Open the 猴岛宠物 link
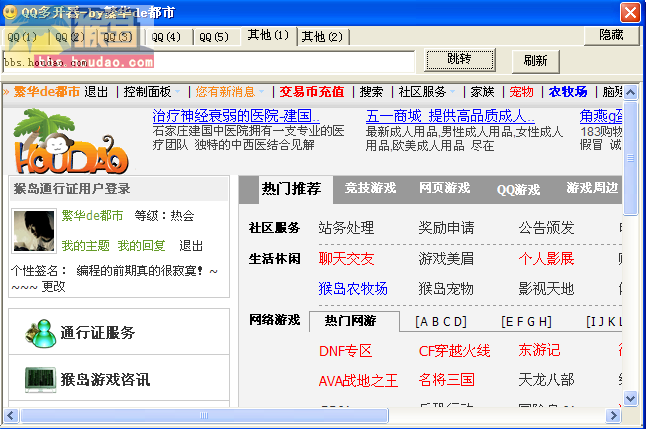This screenshot has height=429, width=647. coord(446,288)
